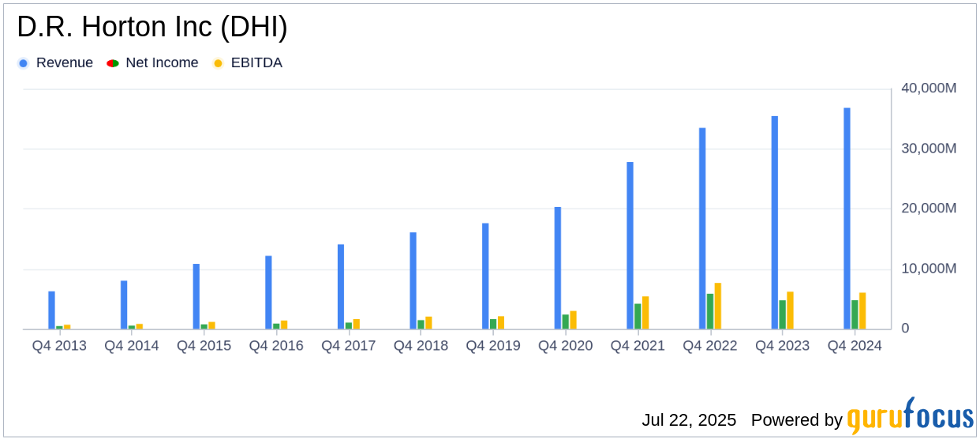The width and height of the screenshot is (980, 440).
Task: Click the Q4 2023 EBITDA bar
Action: pyautogui.click(x=790, y=310)
